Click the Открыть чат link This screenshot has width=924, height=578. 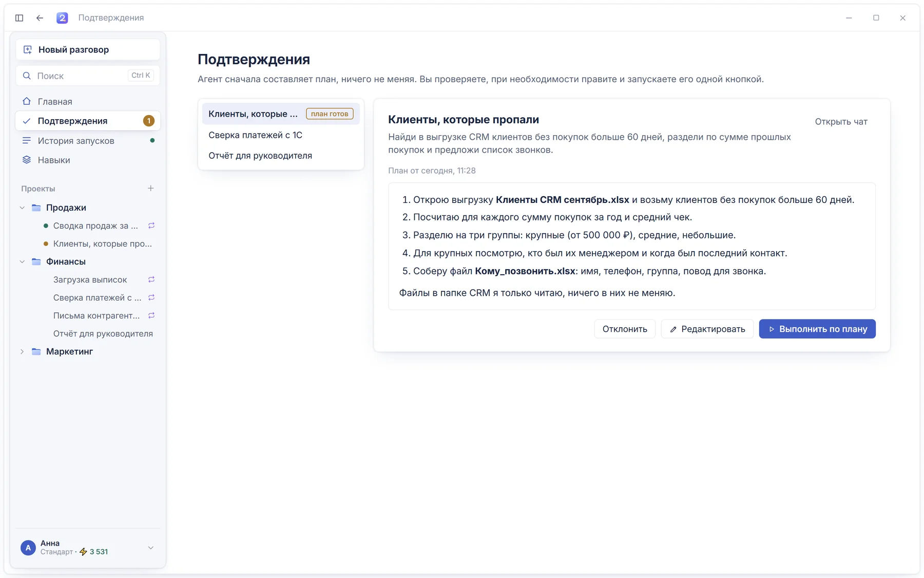click(x=841, y=122)
